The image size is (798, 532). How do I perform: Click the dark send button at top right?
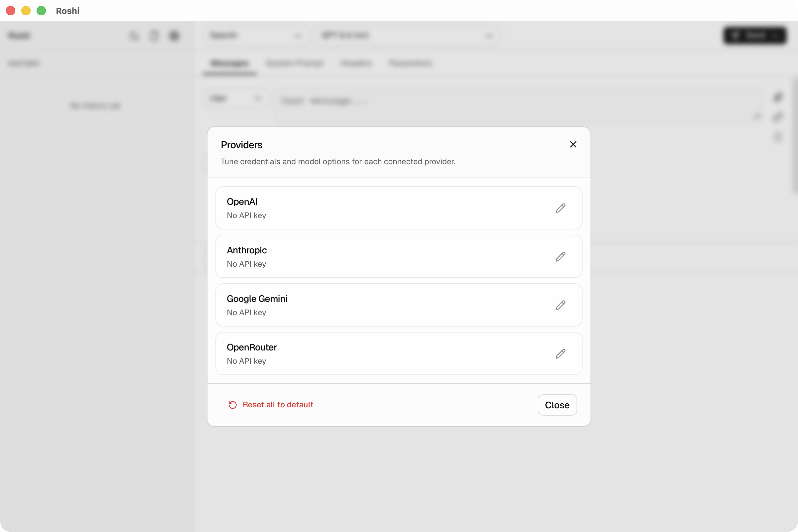tap(754, 36)
